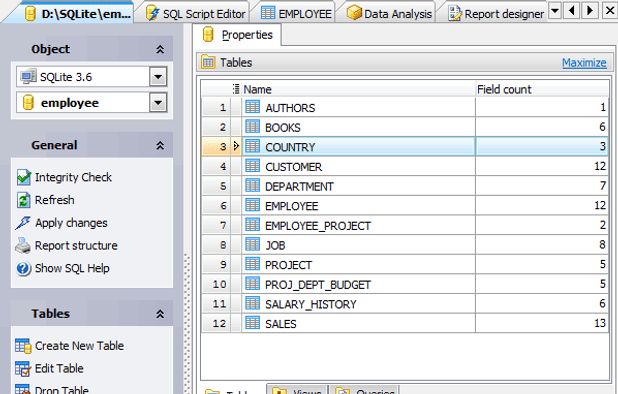Click the EMPLOYEE row table icon
Viewport: 618px width, 394px height.
pyautogui.click(x=252, y=205)
